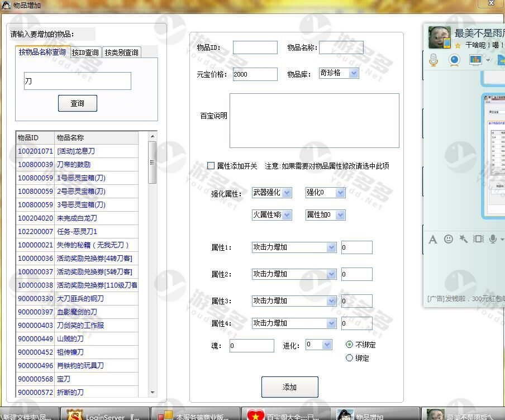Click the 添加 button
The image size is (505, 420).
289,387
